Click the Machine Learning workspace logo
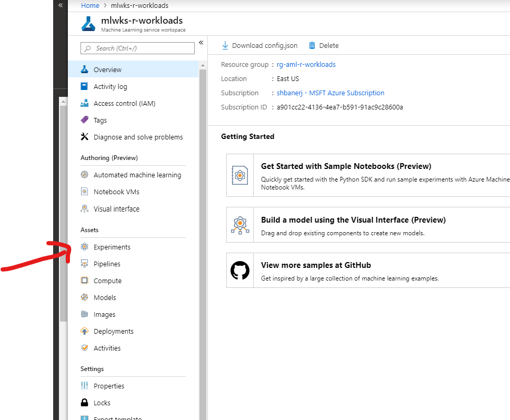The image size is (510, 420). coord(88,24)
